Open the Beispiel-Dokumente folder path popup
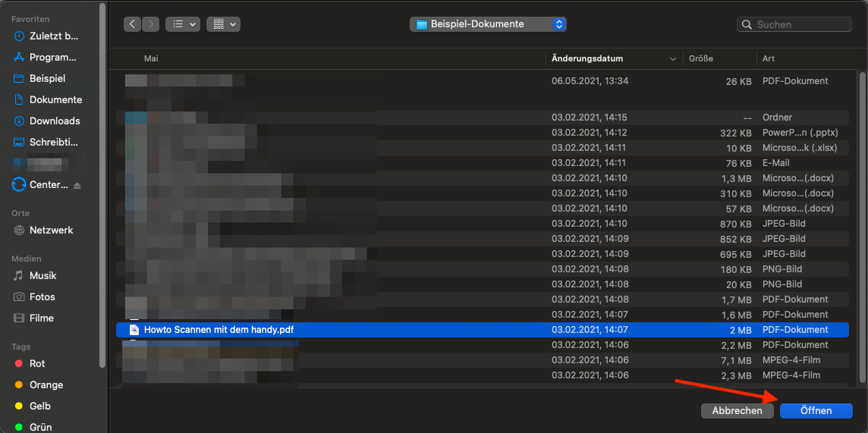 pyautogui.click(x=489, y=24)
